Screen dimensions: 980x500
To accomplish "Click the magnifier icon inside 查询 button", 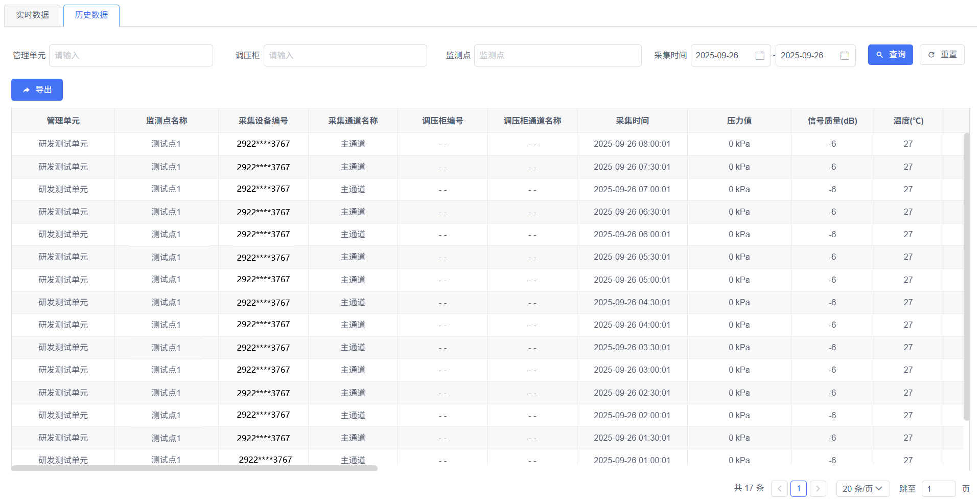I will point(879,54).
